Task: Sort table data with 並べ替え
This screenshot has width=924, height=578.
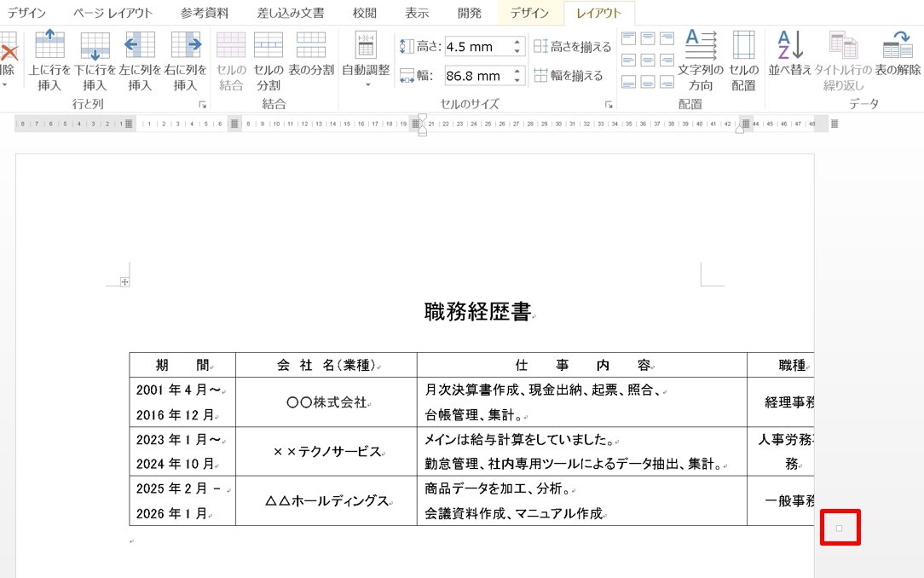Action: pos(790,61)
